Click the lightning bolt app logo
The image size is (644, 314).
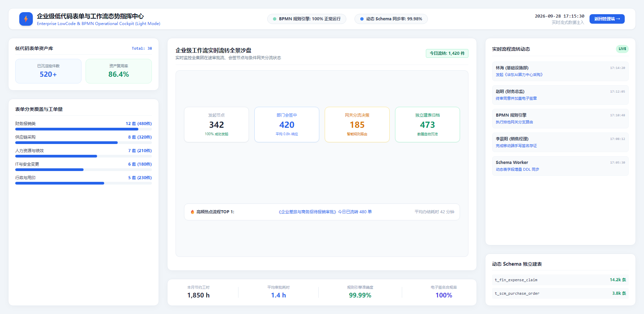[x=26, y=19]
